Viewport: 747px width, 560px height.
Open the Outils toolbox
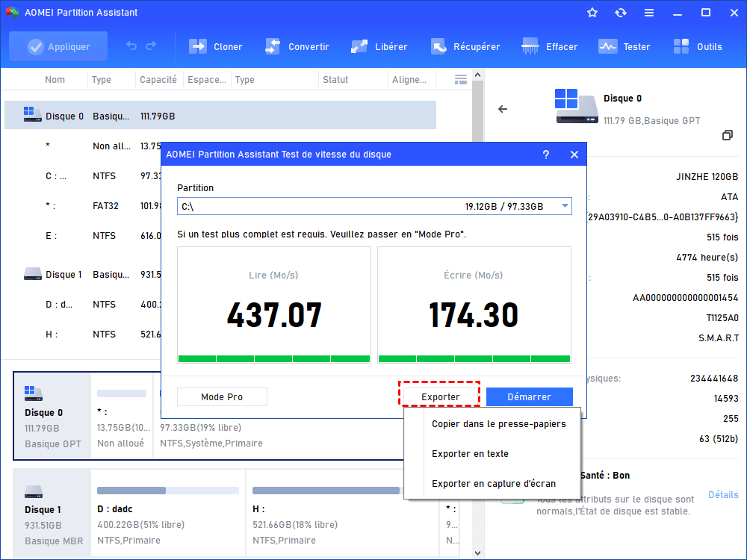682,46
